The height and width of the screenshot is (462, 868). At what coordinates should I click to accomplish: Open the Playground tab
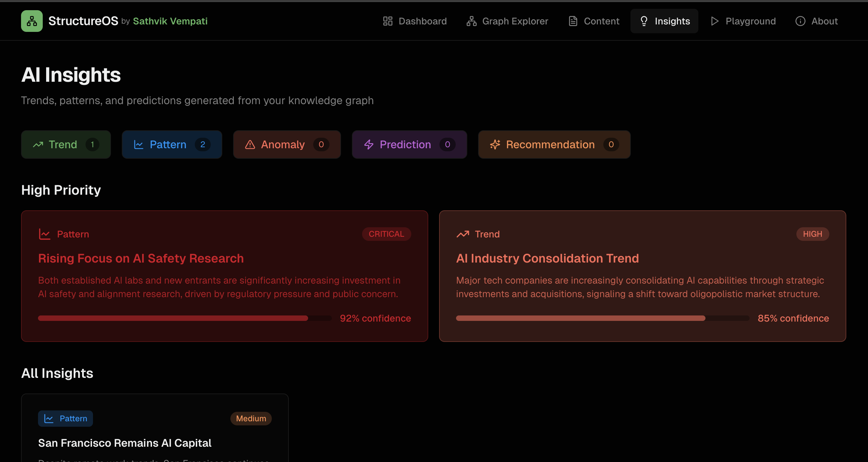click(x=743, y=21)
